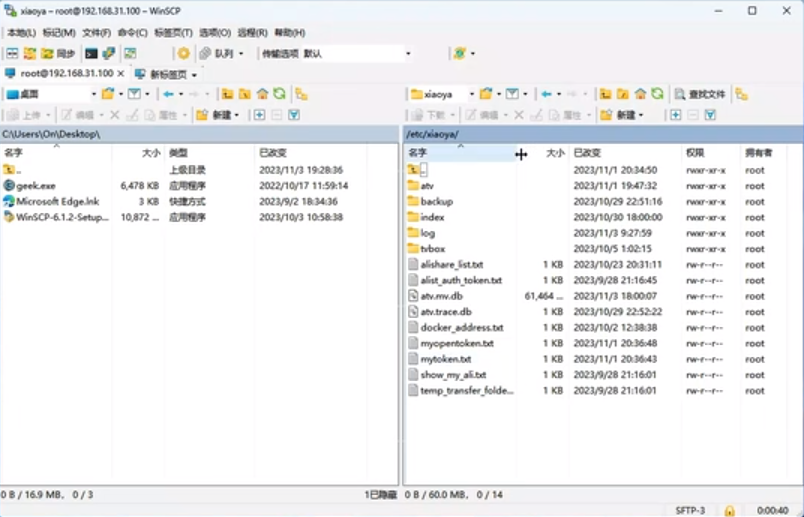The height and width of the screenshot is (517, 804).
Task: Go to home directory in remote panel
Action: tap(640, 94)
